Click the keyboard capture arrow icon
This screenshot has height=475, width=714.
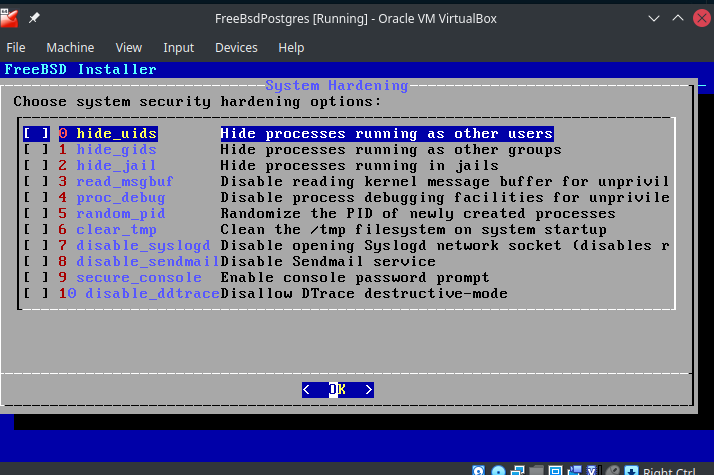click(632, 470)
